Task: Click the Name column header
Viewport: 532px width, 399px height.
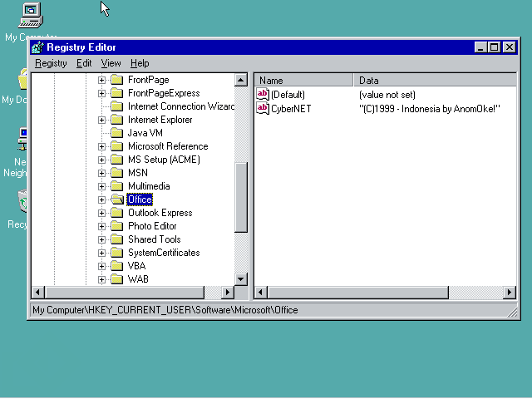Action: (x=303, y=81)
